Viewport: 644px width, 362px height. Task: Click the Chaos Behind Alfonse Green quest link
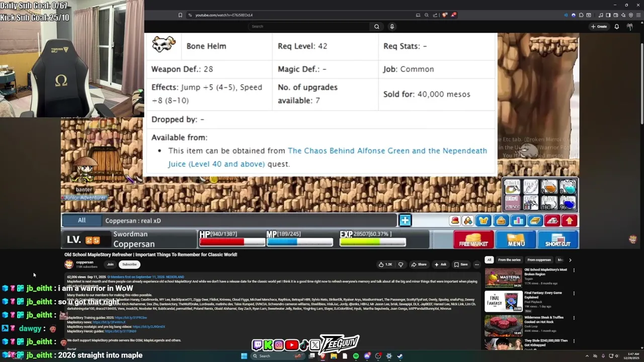point(328,157)
